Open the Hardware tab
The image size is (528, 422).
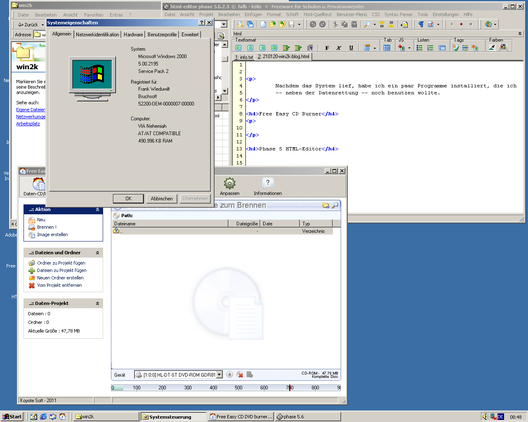click(133, 34)
